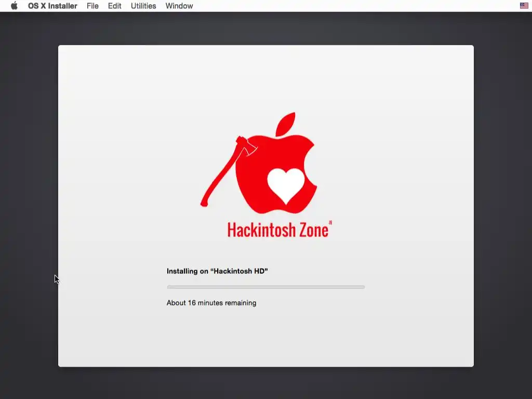Viewport: 532px width, 399px height.
Task: Click the Hackintosh Zone apple logo
Action: 259,163
